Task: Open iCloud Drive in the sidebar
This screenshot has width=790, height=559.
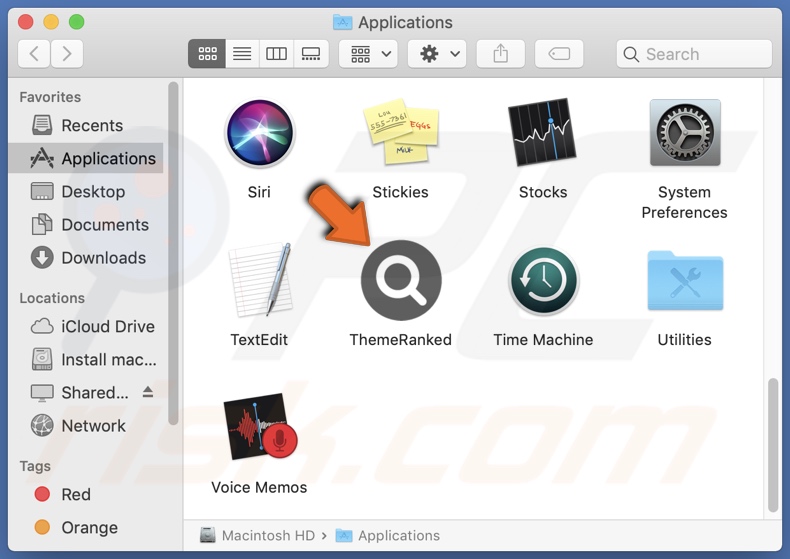Action: 86,326
